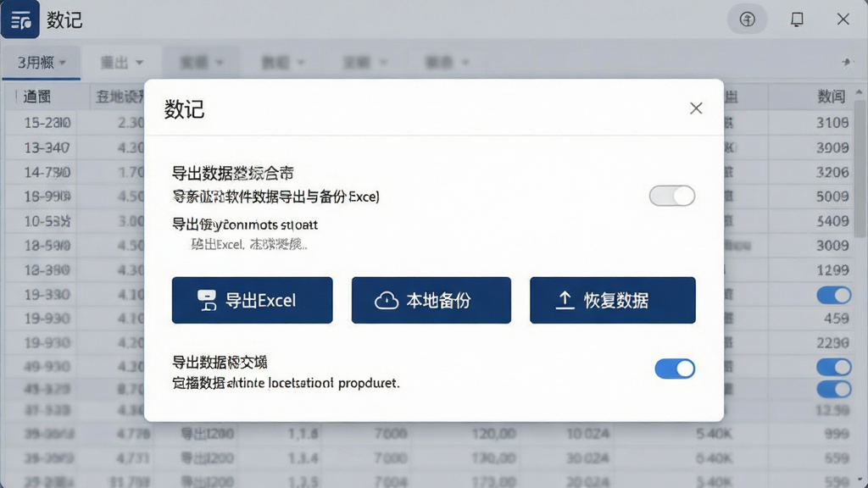Toggle the switch in the 45-329 table row
868x488 pixels.
[x=834, y=389]
